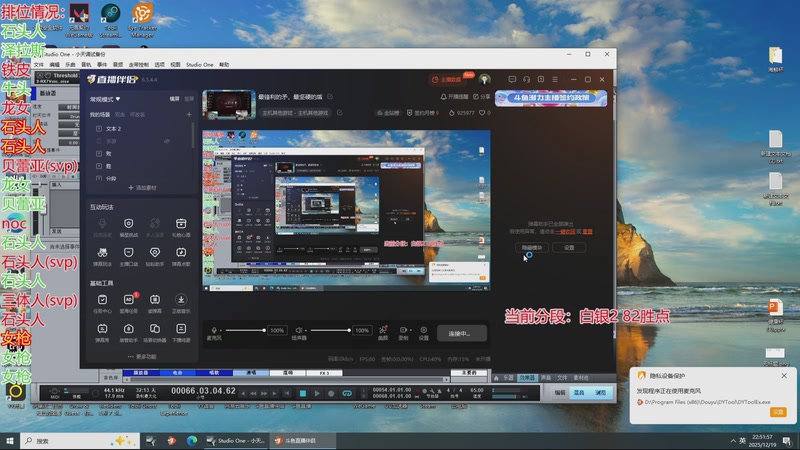Click the 分享 share button

pos(481,96)
